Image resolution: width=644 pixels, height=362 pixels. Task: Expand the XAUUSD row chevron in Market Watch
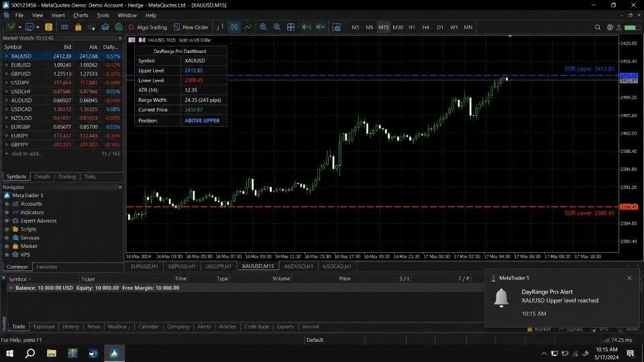coord(6,56)
